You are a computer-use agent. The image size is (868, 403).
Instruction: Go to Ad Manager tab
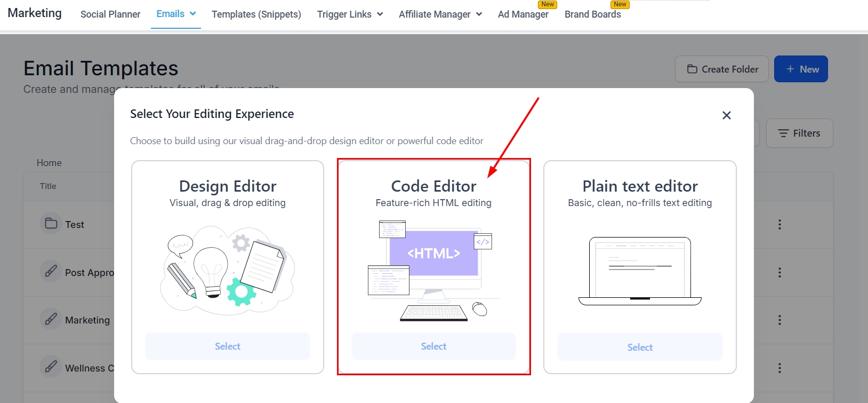[523, 14]
